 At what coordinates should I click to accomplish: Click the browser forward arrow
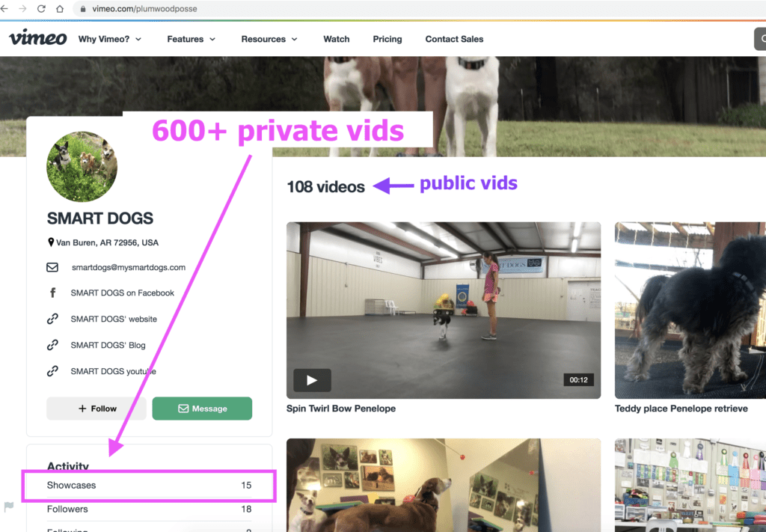(x=23, y=9)
